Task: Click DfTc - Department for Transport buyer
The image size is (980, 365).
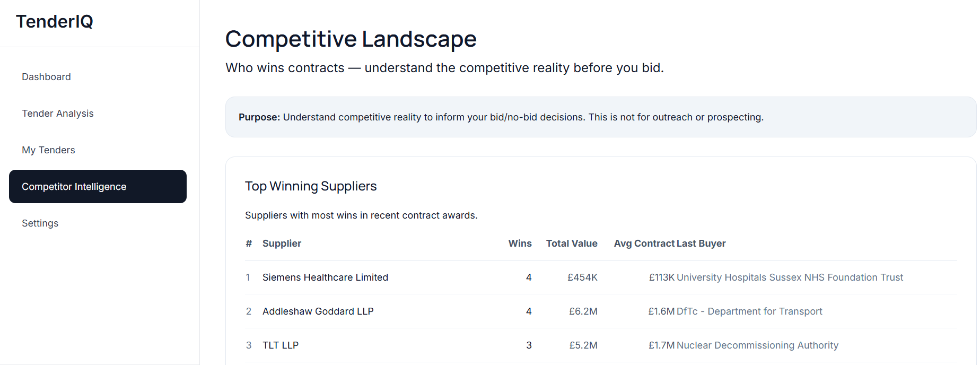Action: pos(749,311)
